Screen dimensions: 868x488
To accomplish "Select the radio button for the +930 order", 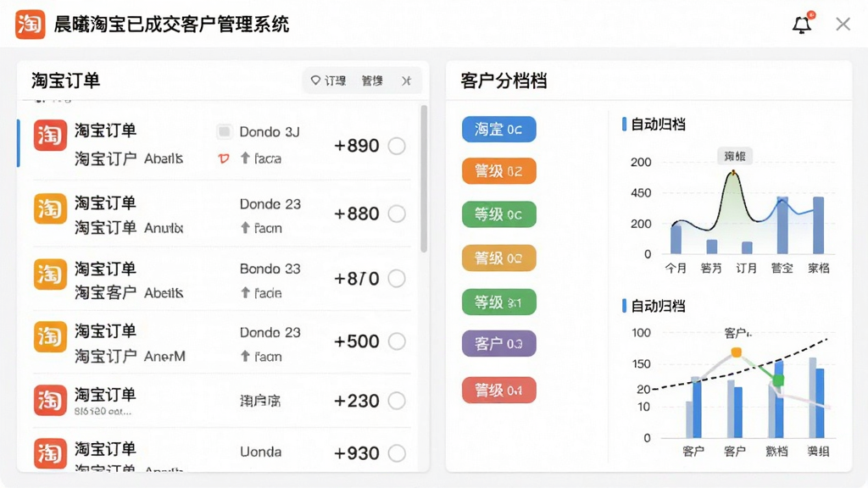I will pos(397,453).
